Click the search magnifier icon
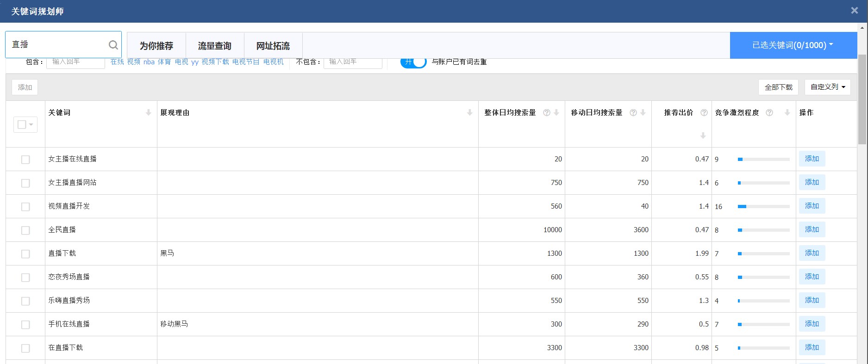 (x=113, y=45)
